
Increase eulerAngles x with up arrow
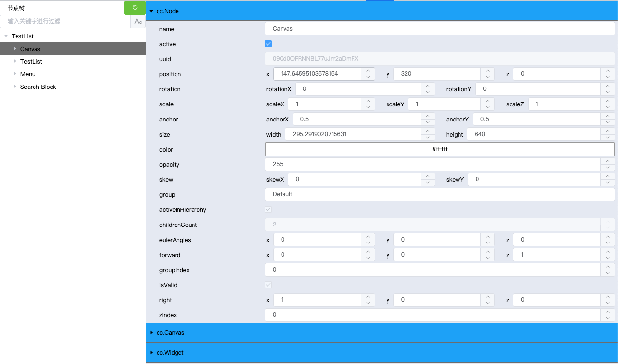(x=368, y=237)
